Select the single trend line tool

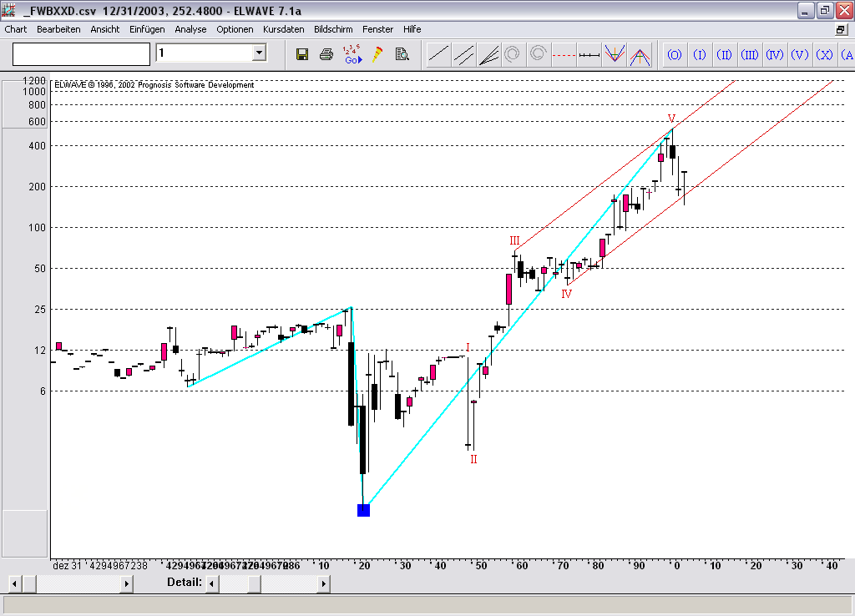point(439,54)
